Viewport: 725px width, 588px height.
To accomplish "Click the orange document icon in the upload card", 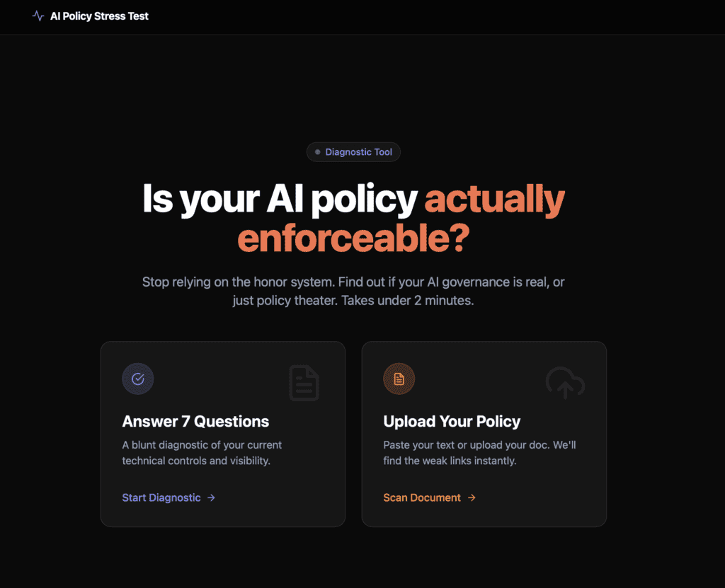I will [x=399, y=379].
